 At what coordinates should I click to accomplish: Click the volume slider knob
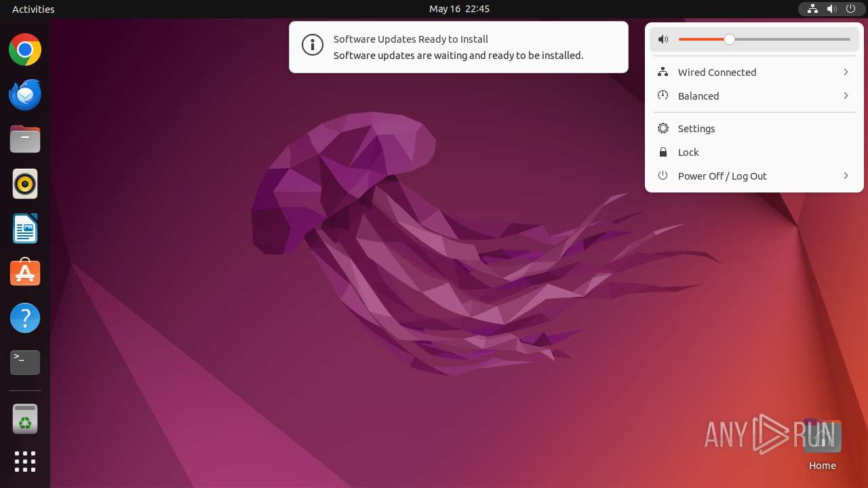[729, 39]
